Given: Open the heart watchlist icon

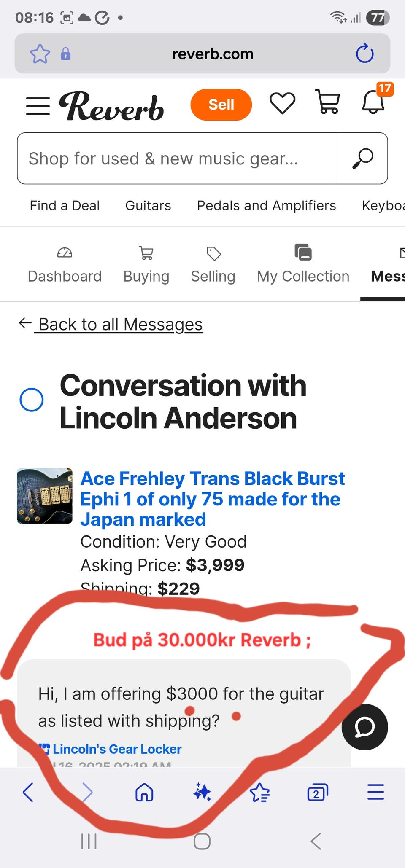Looking at the screenshot, I should [282, 103].
